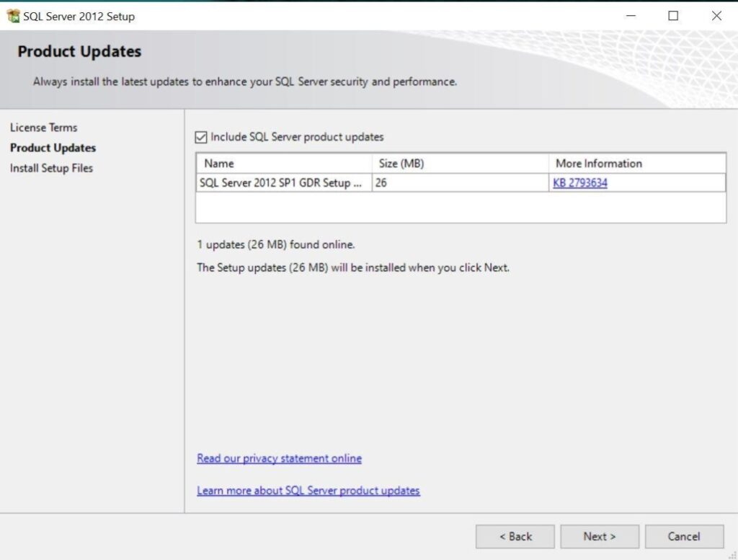Click the Size (MB) column header
Image resolution: width=738 pixels, height=560 pixels.
click(401, 164)
